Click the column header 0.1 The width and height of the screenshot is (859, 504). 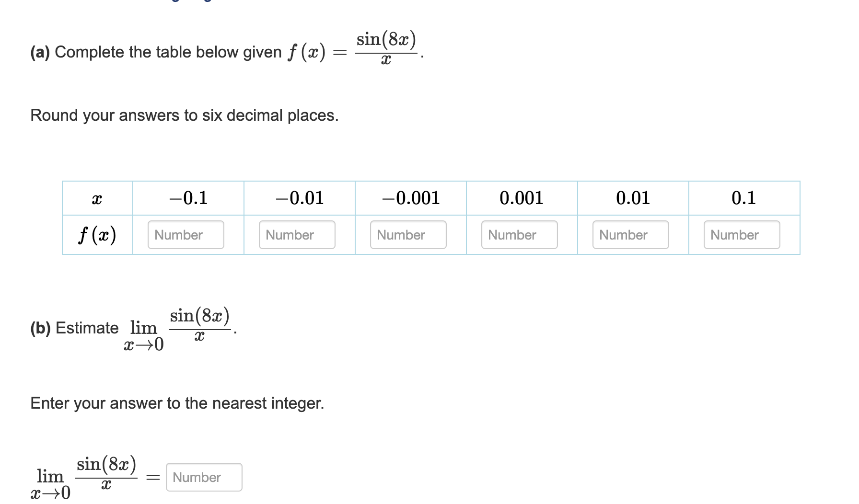click(743, 198)
